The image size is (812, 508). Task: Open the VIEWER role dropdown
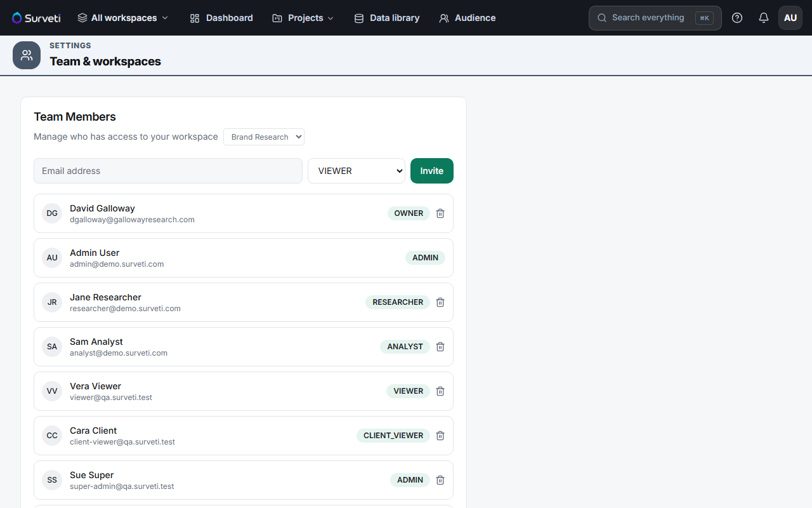[357, 171]
